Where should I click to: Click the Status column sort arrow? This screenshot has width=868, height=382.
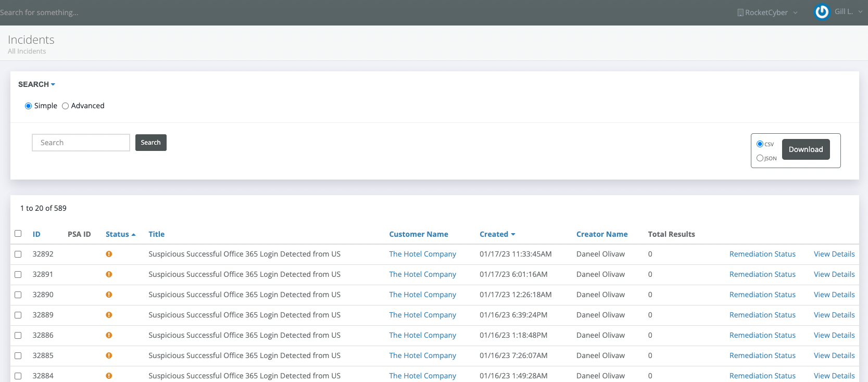tap(134, 235)
